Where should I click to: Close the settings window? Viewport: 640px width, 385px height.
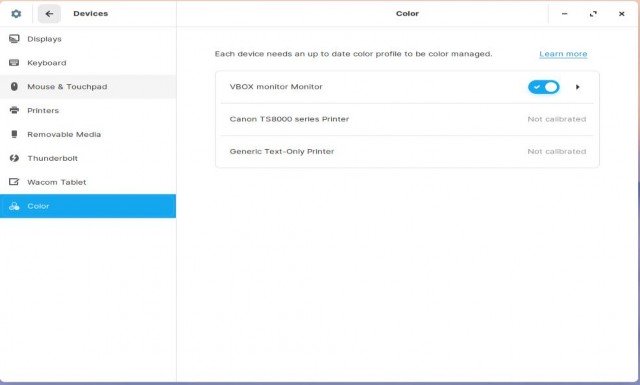click(x=622, y=14)
